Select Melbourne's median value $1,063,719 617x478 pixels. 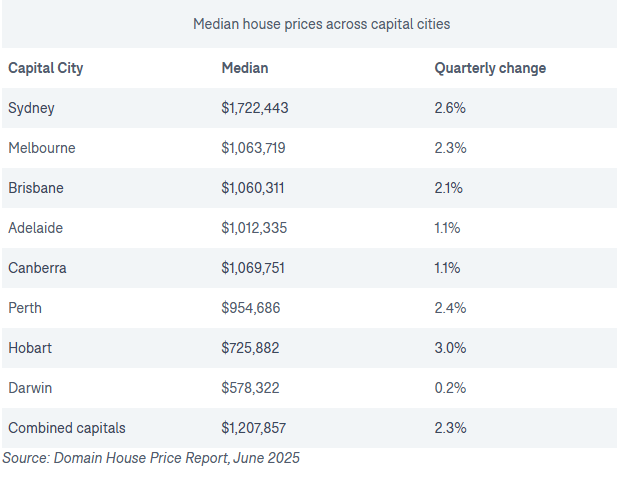tap(253, 148)
